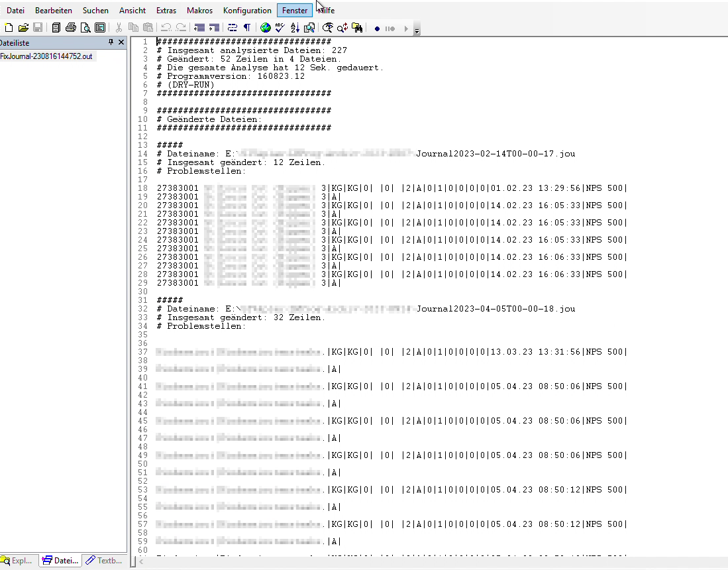The height and width of the screenshot is (570, 728).
Task: Click the horizontal scrollbar left arrow
Action: point(140,562)
